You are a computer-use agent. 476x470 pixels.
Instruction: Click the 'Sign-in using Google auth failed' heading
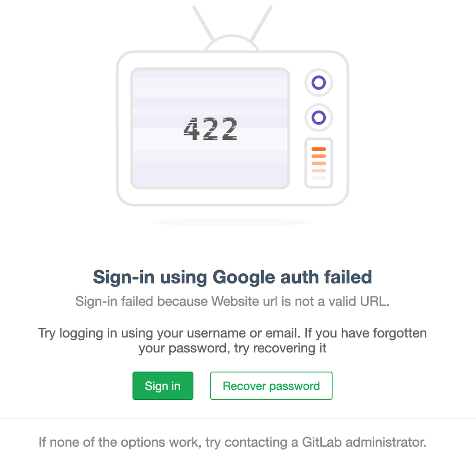click(232, 277)
